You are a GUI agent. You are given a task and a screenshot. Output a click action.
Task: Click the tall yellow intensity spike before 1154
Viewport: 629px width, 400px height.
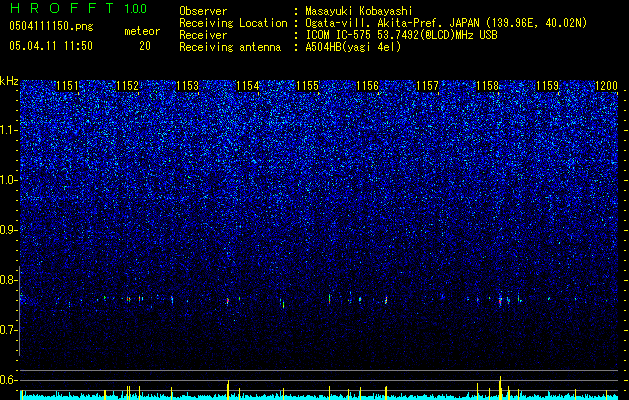228,389
